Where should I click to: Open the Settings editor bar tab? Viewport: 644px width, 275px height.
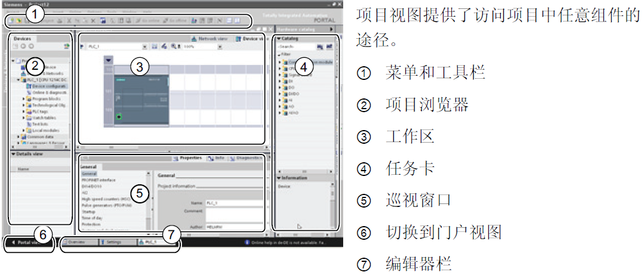[117, 242]
